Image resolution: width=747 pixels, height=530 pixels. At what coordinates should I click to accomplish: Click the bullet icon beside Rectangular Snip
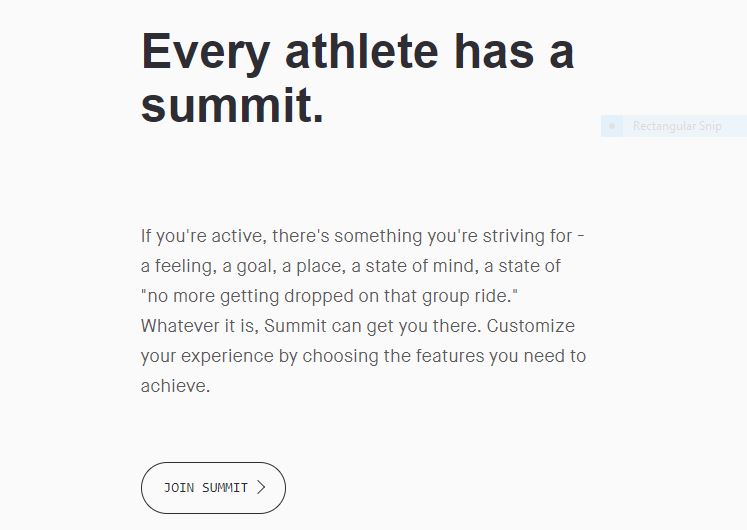pyautogui.click(x=612, y=127)
